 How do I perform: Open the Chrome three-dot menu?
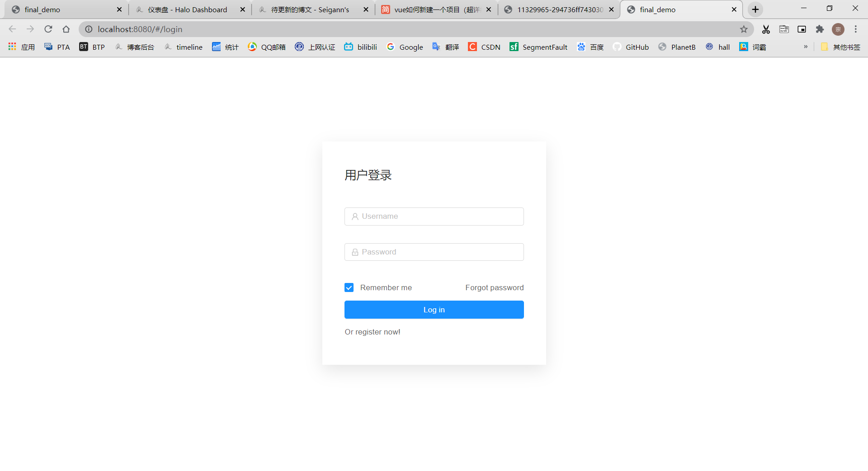click(856, 29)
